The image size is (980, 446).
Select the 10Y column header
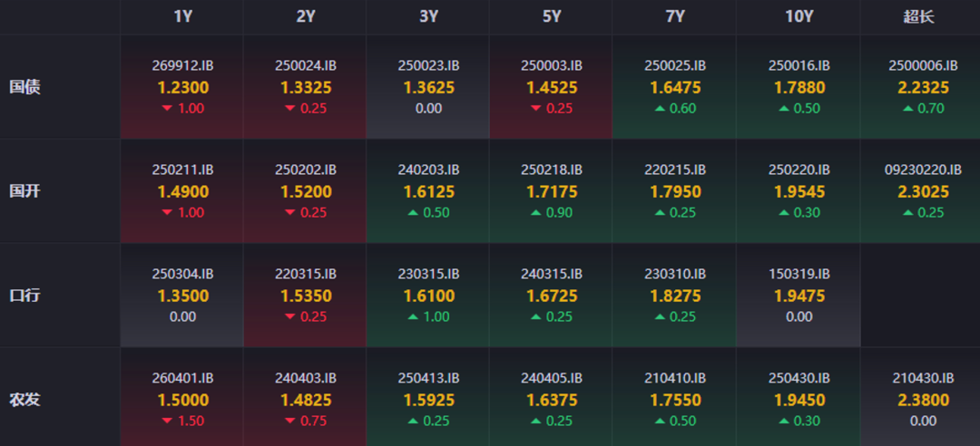pos(799,16)
